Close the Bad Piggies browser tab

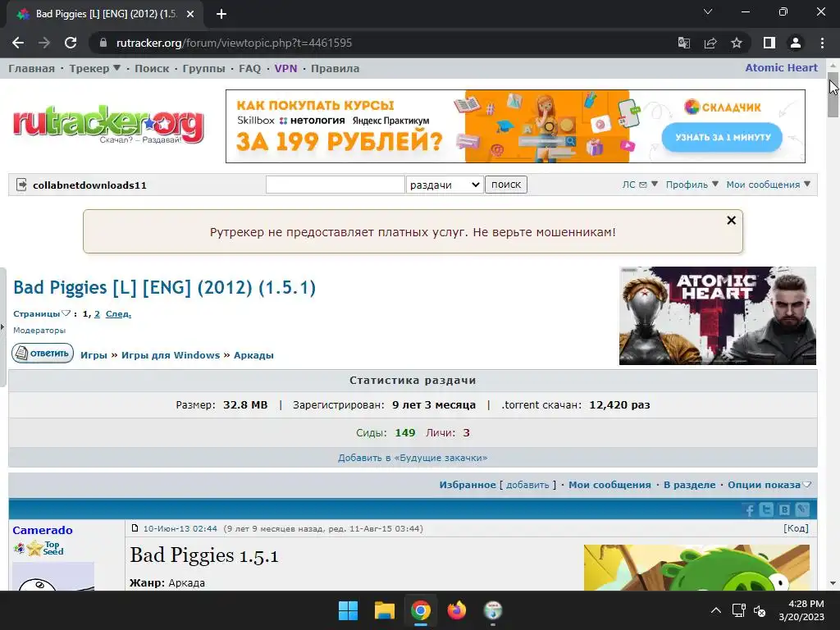click(190, 14)
